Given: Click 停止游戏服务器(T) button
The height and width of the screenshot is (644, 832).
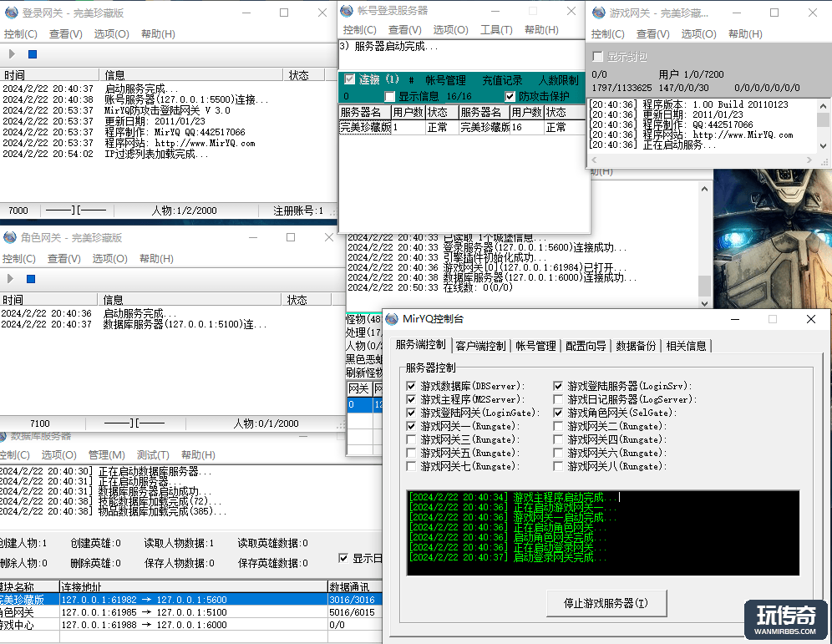Looking at the screenshot, I should [x=606, y=603].
